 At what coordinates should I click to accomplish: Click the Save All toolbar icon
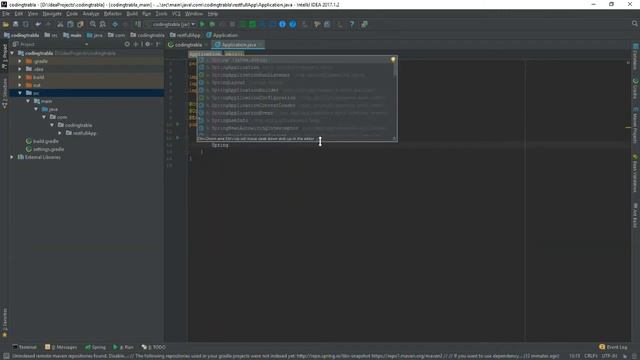tap(16, 24)
